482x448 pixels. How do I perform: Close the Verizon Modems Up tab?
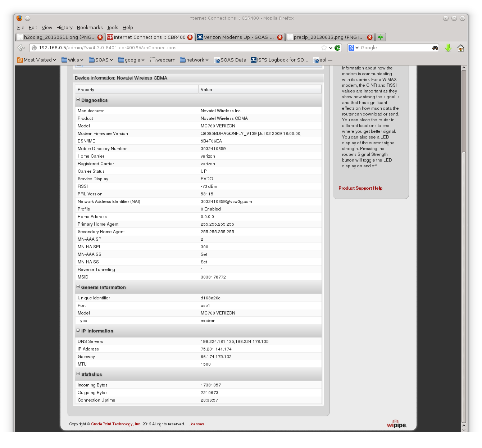(280, 37)
